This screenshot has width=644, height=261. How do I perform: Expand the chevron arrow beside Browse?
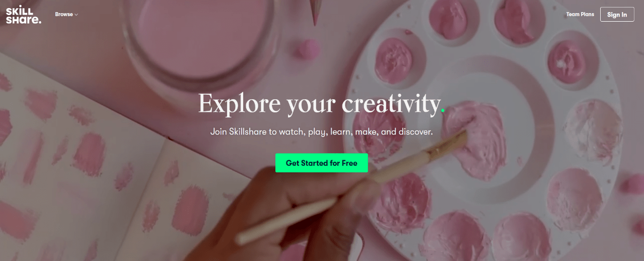tap(77, 15)
